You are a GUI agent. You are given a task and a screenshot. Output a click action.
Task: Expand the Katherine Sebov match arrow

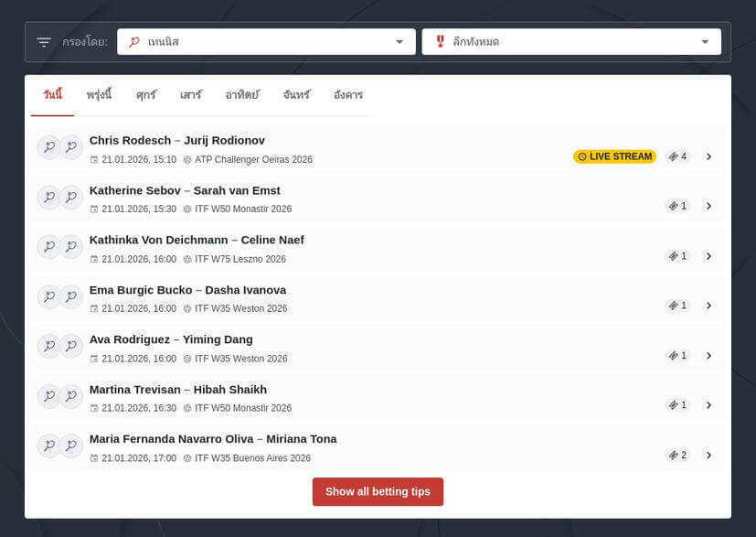tap(708, 206)
